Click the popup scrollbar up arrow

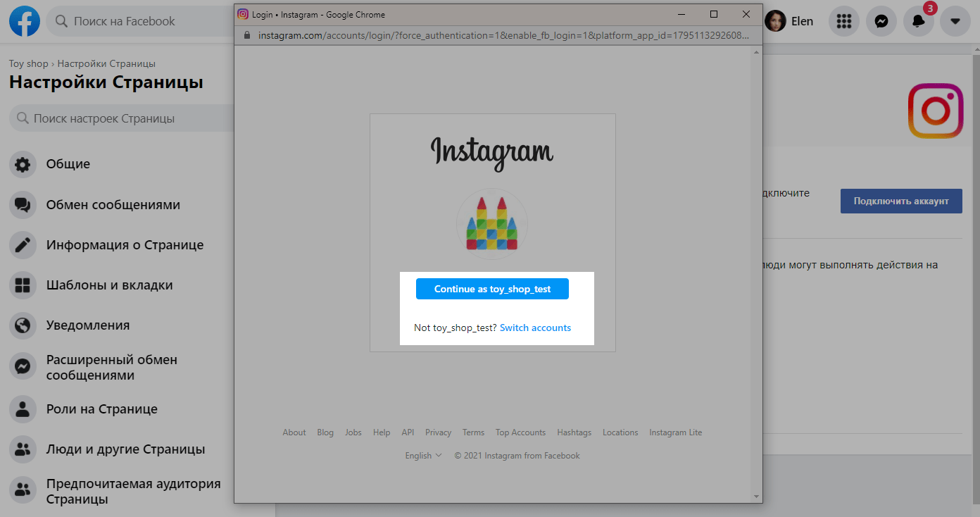757,53
